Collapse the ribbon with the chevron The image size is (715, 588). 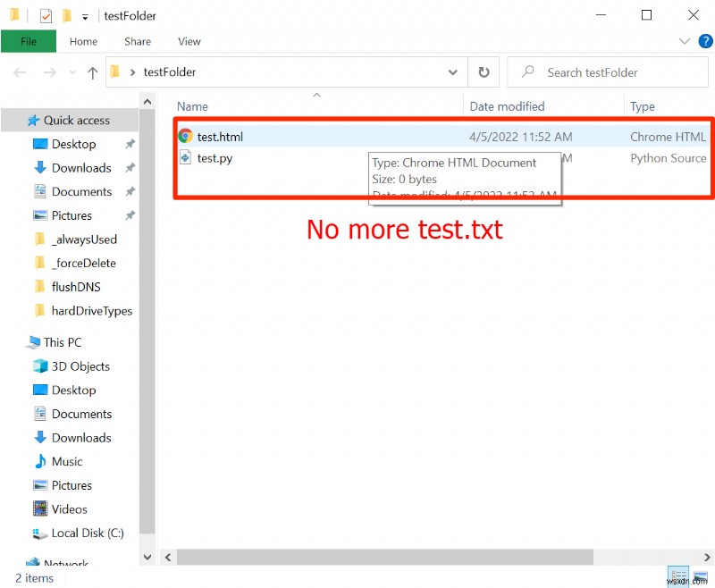[x=684, y=41]
